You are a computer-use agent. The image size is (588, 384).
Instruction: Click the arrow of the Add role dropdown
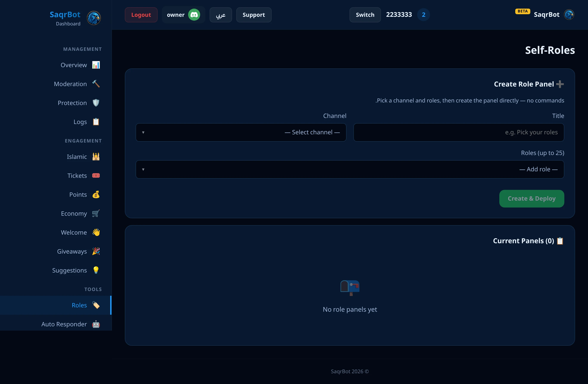point(143,170)
